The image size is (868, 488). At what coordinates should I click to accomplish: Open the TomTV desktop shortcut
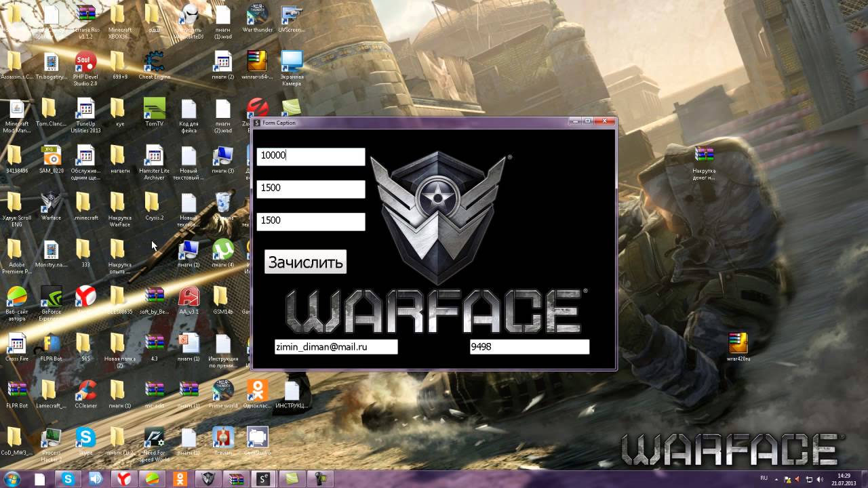[x=154, y=113]
